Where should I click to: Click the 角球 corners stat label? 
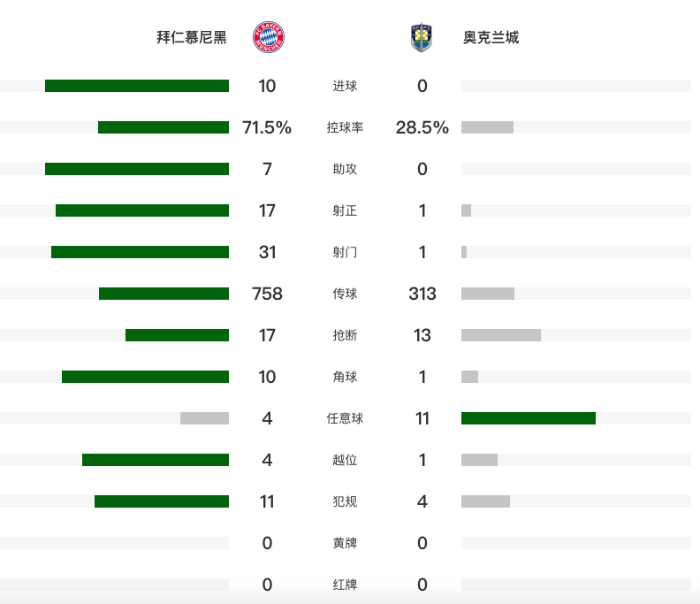(345, 377)
